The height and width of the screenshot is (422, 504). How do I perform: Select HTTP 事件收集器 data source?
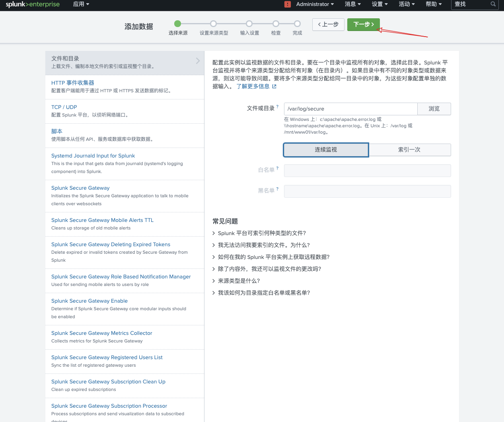[x=125, y=87]
